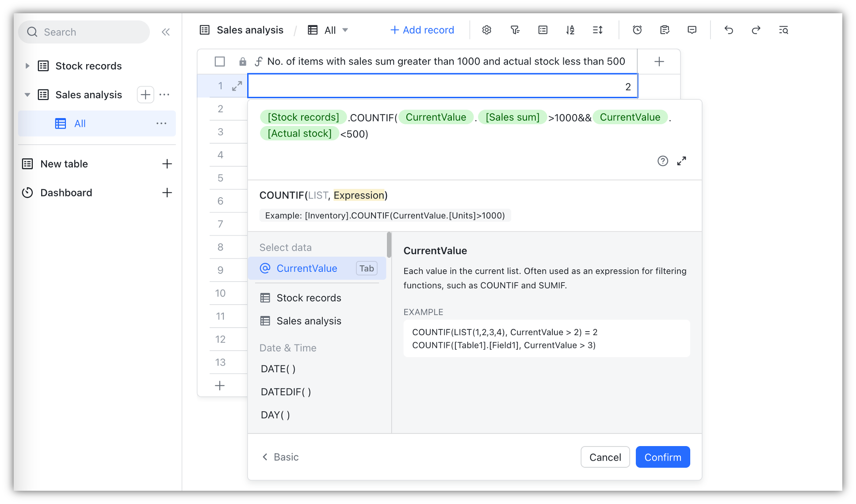Open the sort A-Z icon
The image size is (856, 504).
[x=570, y=30]
